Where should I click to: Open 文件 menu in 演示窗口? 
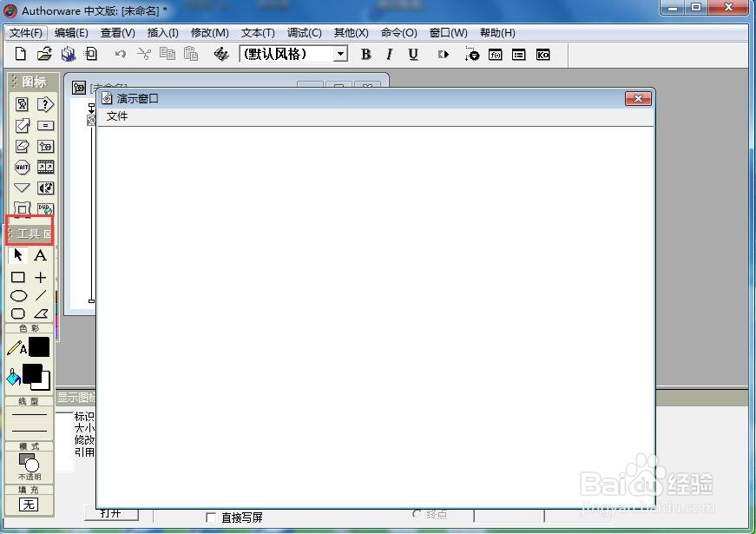(x=117, y=116)
